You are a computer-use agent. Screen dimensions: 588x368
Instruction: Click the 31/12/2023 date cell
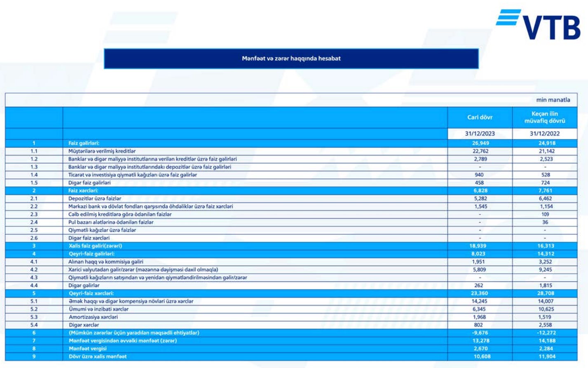480,134
